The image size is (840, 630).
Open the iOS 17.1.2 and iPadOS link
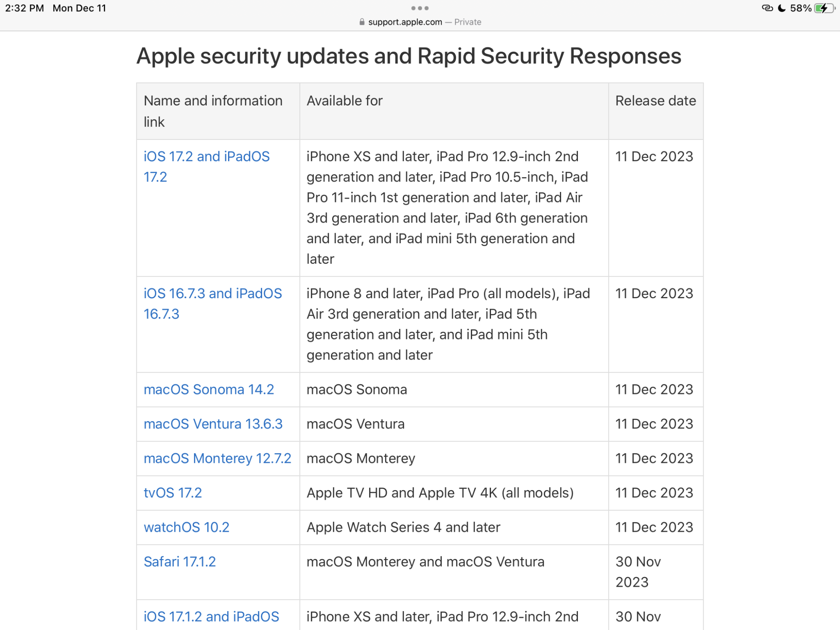[x=211, y=617]
